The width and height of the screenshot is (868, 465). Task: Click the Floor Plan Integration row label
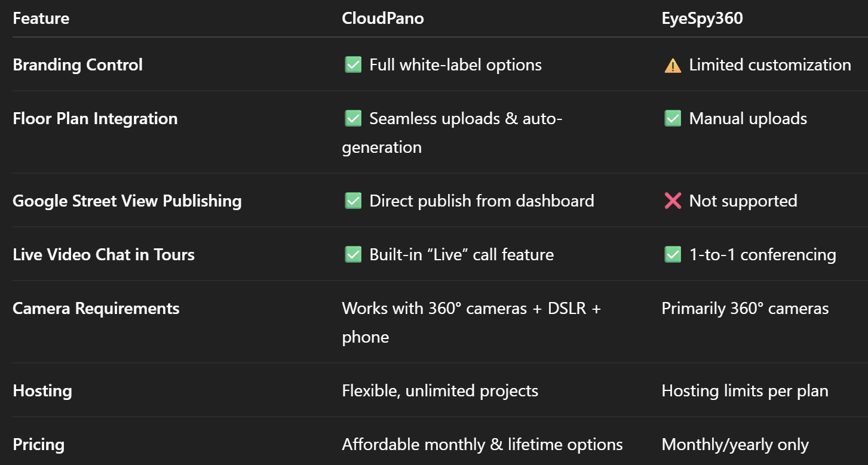95,118
